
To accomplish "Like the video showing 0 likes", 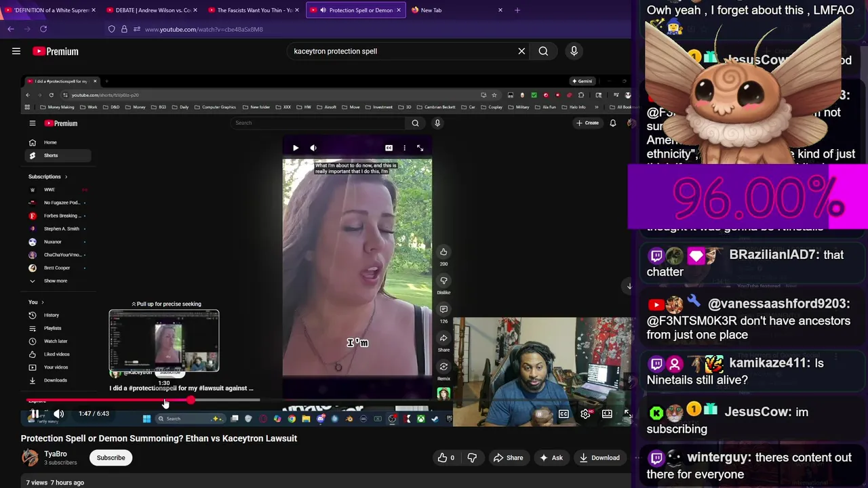I will tap(447, 457).
